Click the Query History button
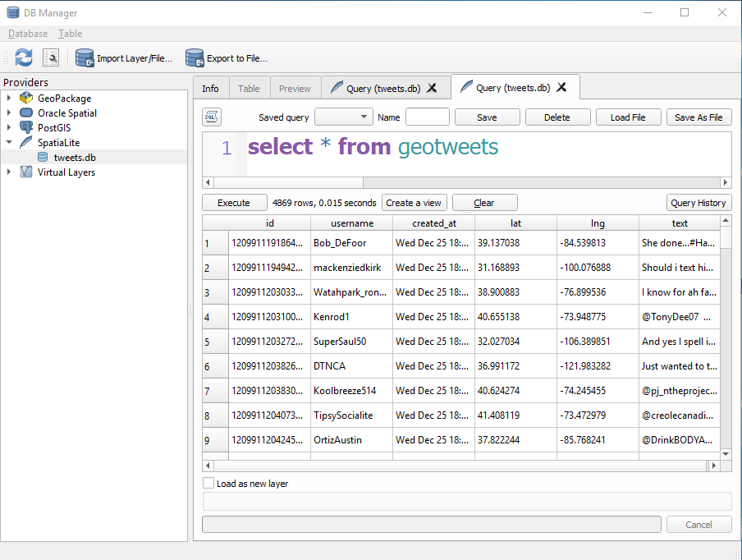The image size is (742, 560). pos(698,203)
